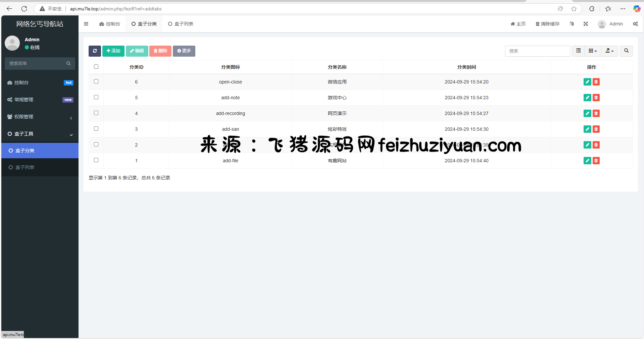This screenshot has height=339, width=644.
Task: Open settings gears icon at top right
Action: tap(635, 24)
